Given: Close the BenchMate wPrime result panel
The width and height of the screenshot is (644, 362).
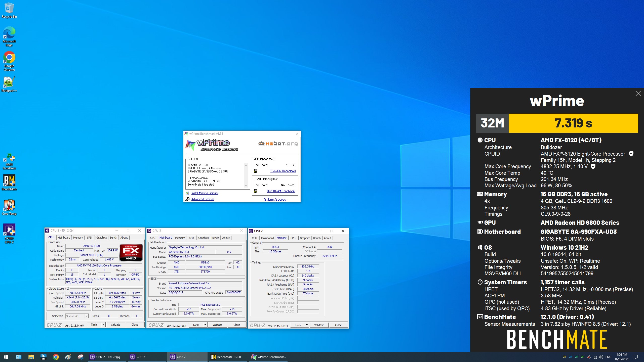Looking at the screenshot, I should (x=638, y=94).
